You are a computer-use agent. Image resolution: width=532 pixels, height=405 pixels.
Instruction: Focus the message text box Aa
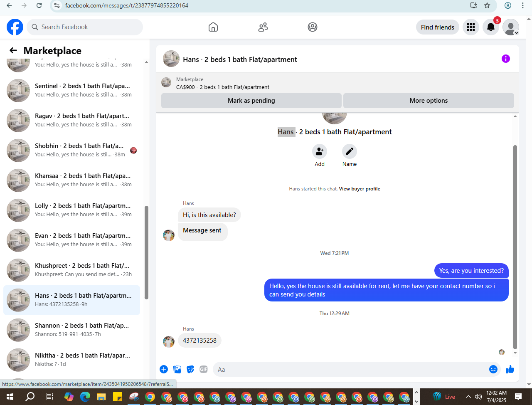coord(349,369)
